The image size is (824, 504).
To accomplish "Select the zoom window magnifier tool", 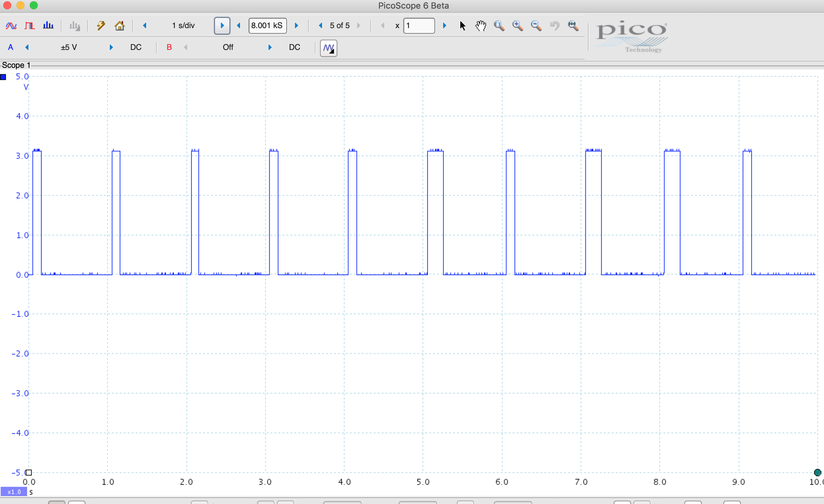I will click(499, 26).
